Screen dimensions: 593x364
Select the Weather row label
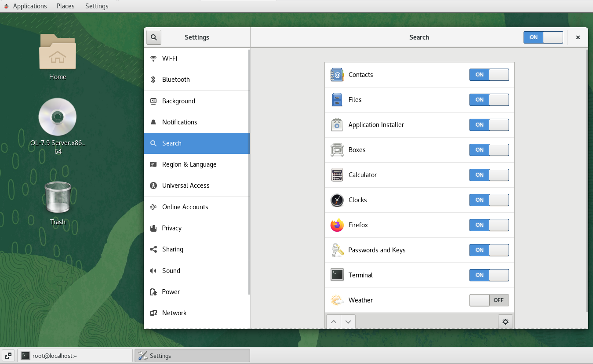click(360, 300)
